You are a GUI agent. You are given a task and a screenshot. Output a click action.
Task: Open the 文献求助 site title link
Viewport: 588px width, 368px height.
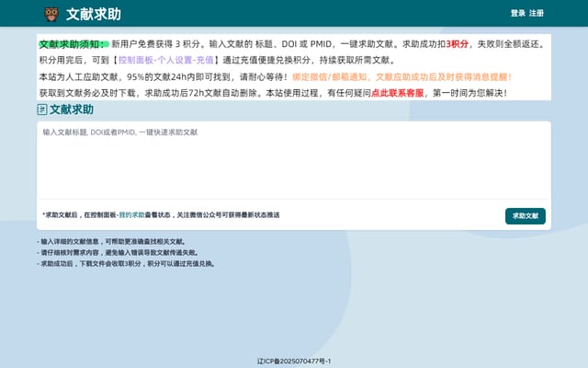coord(94,15)
